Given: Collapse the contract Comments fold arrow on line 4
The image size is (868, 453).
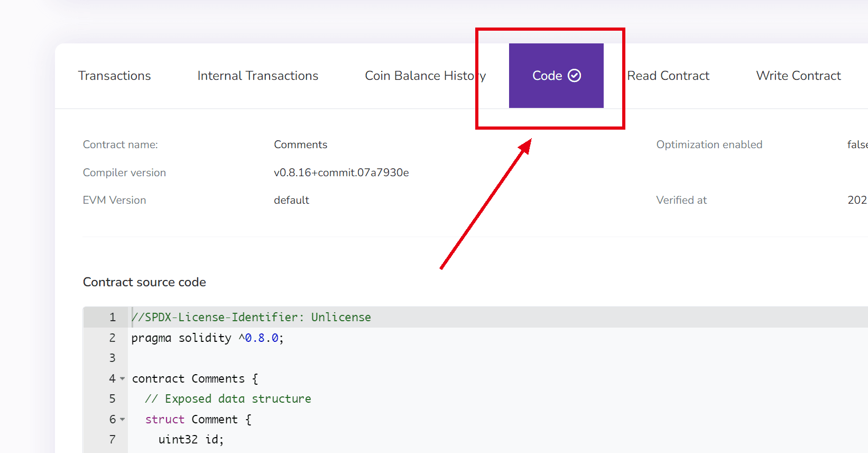Looking at the screenshot, I should [x=123, y=379].
